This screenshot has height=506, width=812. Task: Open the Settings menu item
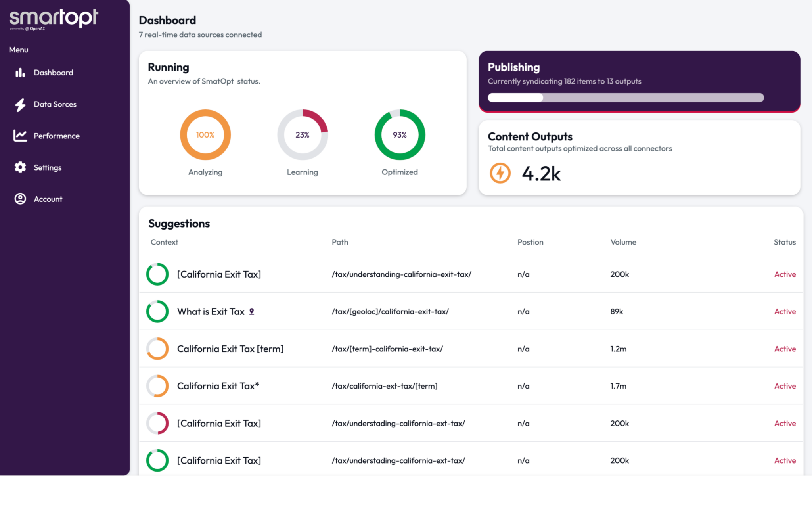point(48,167)
